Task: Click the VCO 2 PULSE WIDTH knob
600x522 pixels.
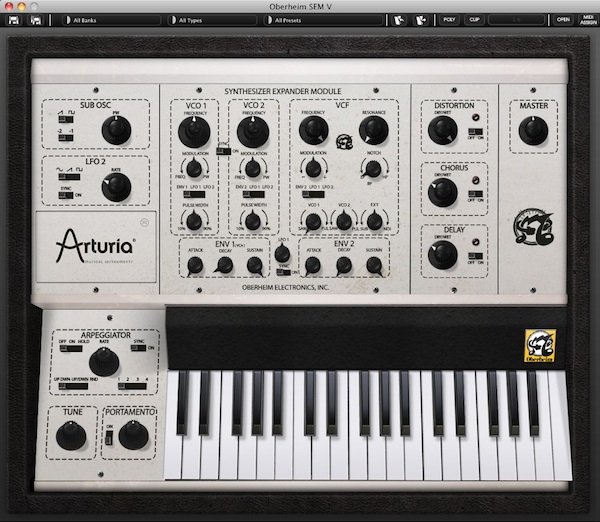Action: click(253, 222)
